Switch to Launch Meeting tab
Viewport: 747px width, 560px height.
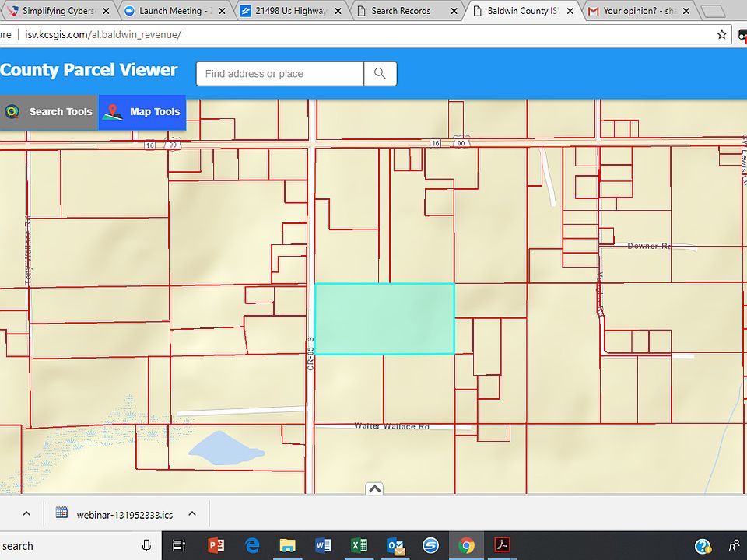[x=174, y=10]
